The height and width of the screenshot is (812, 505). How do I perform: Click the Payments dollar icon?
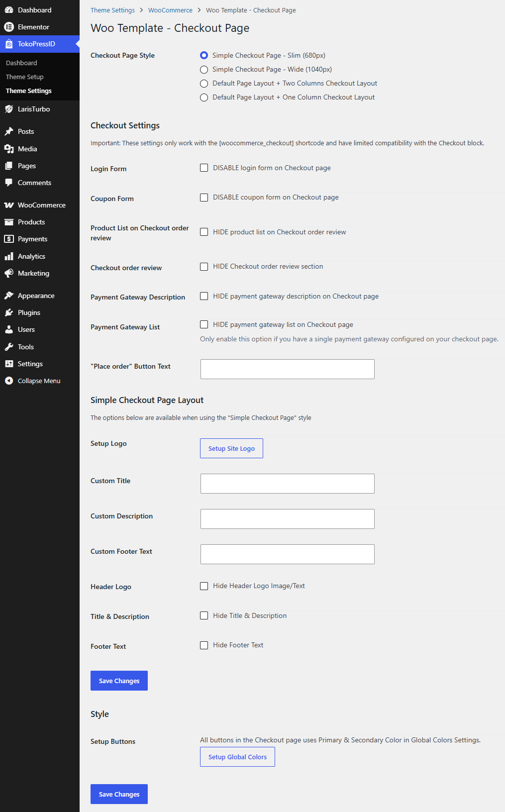9,239
